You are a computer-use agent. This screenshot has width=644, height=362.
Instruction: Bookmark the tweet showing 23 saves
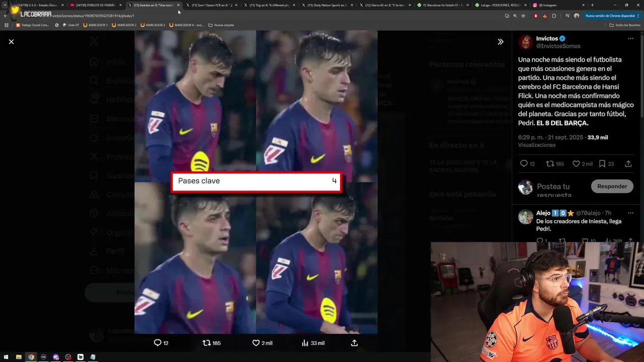[602, 164]
